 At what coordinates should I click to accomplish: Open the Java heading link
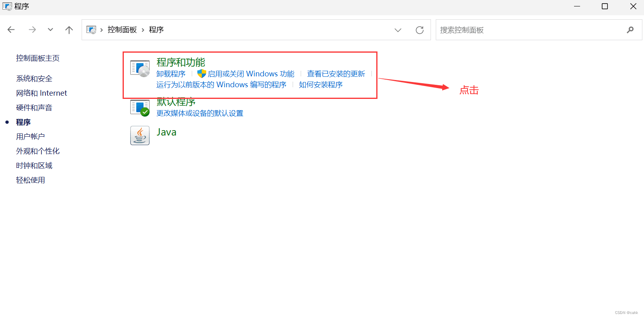coord(166,132)
